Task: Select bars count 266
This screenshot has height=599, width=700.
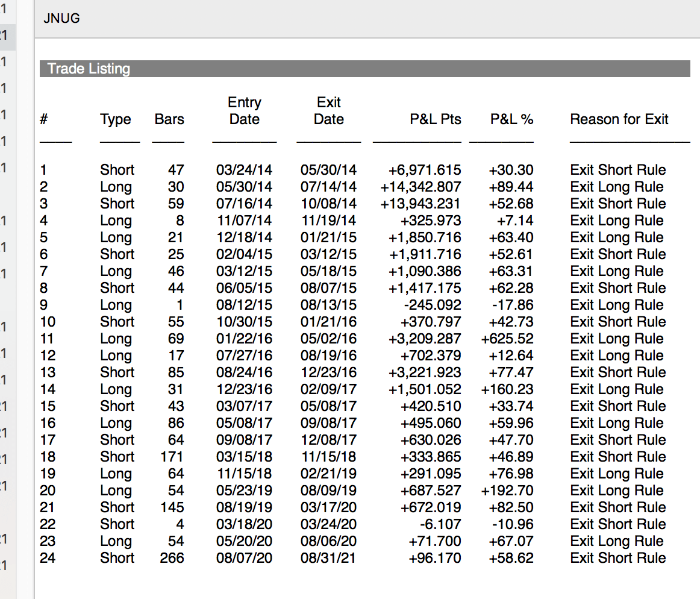Action: [x=172, y=559]
